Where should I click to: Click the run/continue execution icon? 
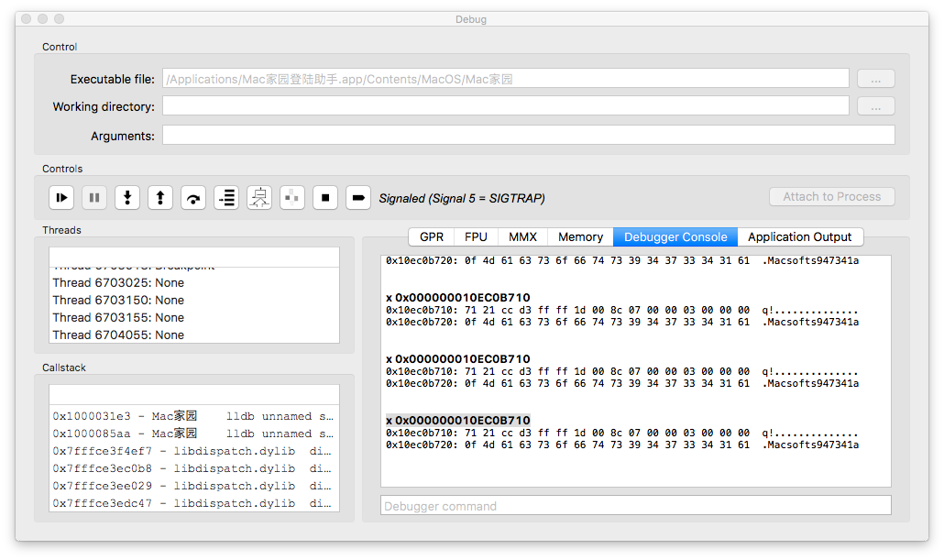[61, 197]
